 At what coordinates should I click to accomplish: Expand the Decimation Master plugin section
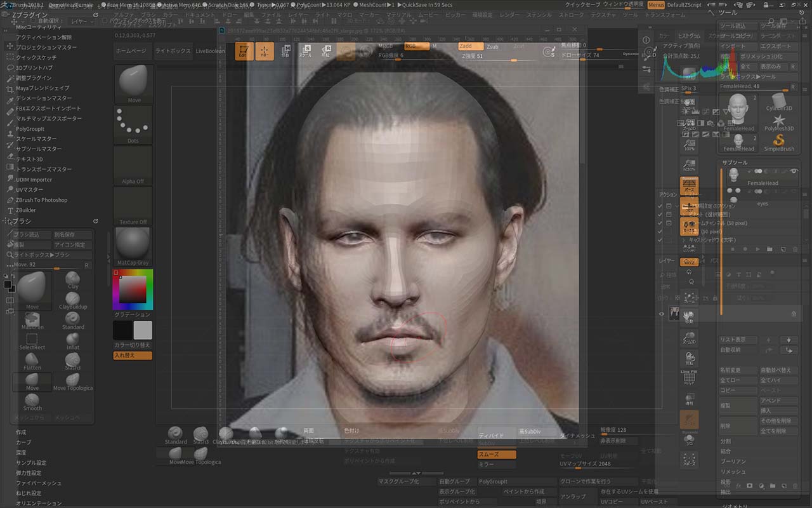pyautogui.click(x=43, y=98)
